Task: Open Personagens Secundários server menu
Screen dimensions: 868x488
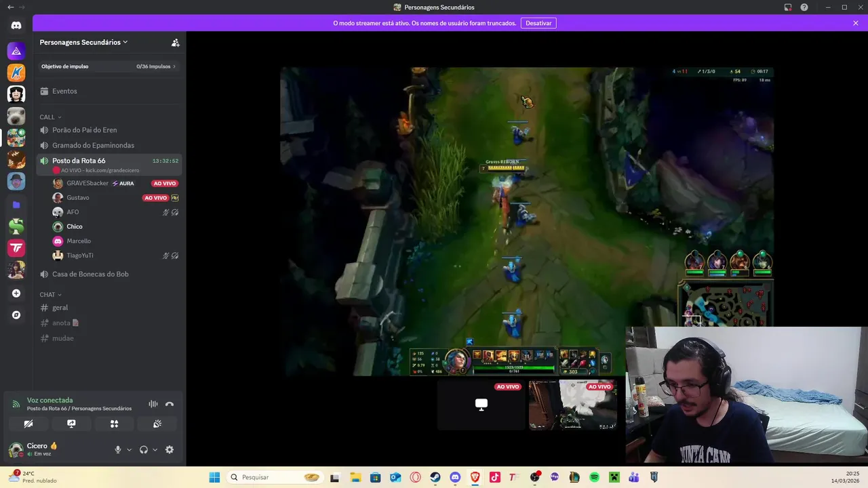Action: [84, 42]
